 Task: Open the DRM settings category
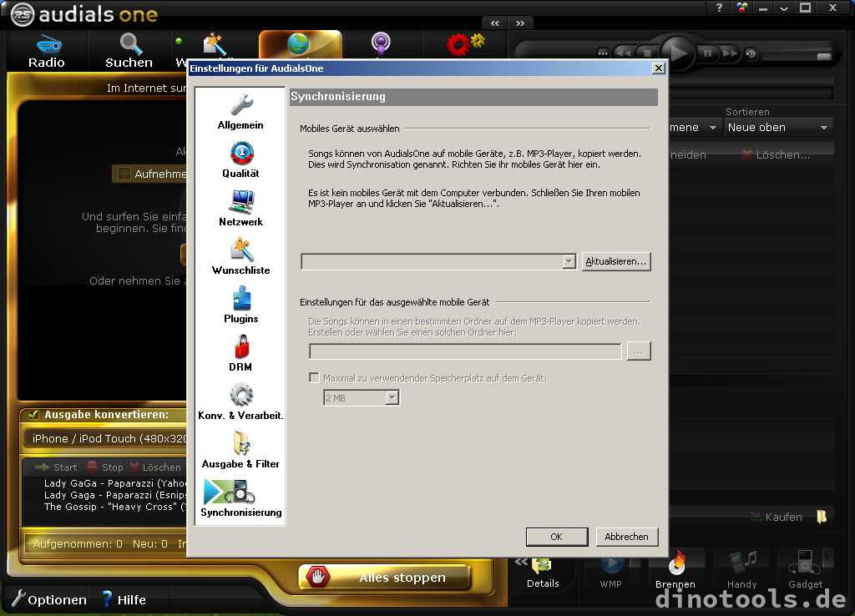240,353
